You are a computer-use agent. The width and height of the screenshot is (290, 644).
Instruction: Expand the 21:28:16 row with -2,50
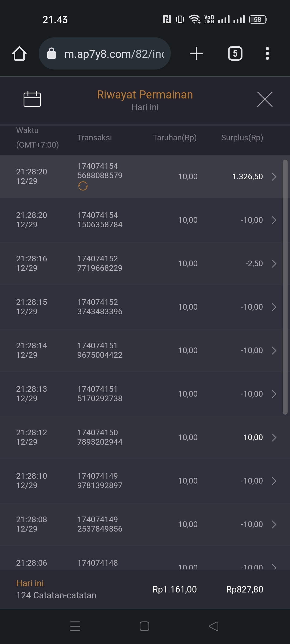274,264
